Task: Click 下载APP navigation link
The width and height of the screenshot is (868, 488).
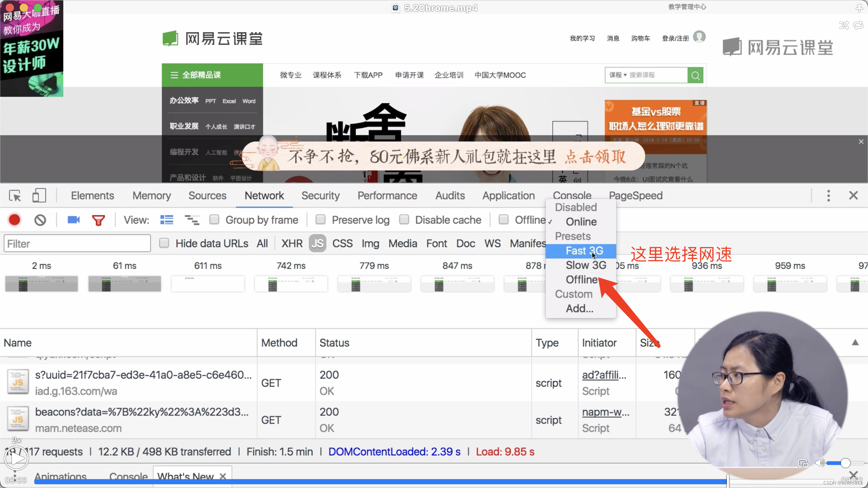Action: point(368,75)
